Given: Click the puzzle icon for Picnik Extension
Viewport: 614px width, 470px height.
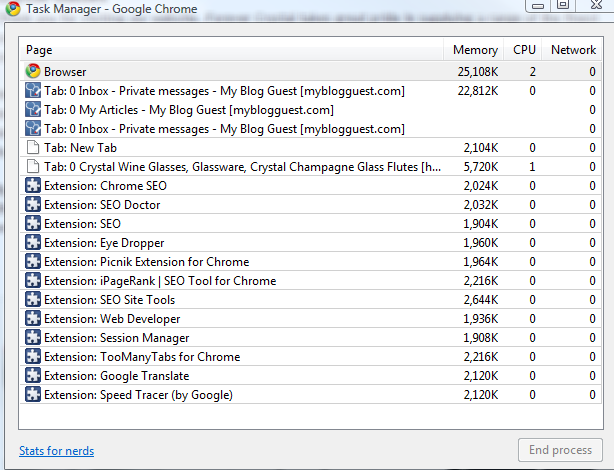Looking at the screenshot, I should [33, 261].
